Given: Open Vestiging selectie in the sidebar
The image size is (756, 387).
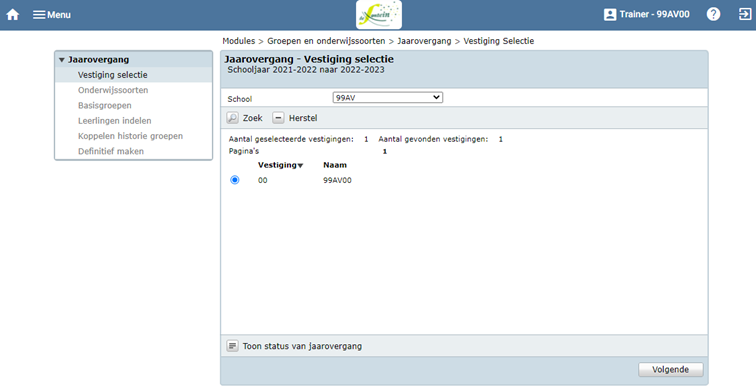Looking at the screenshot, I should point(113,75).
